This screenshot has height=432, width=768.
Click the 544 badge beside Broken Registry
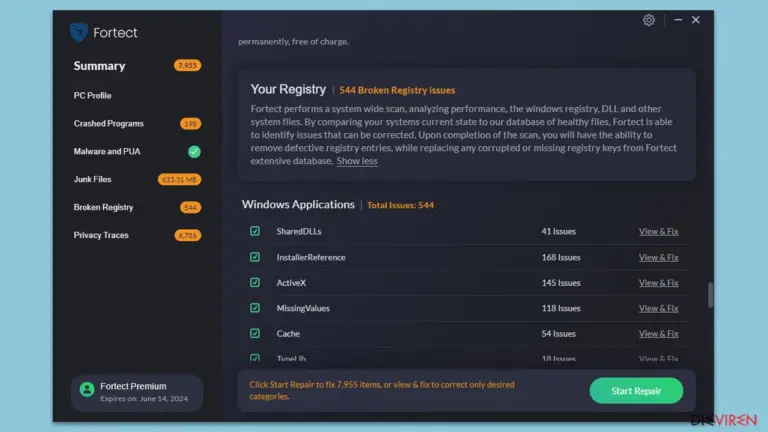pos(190,208)
